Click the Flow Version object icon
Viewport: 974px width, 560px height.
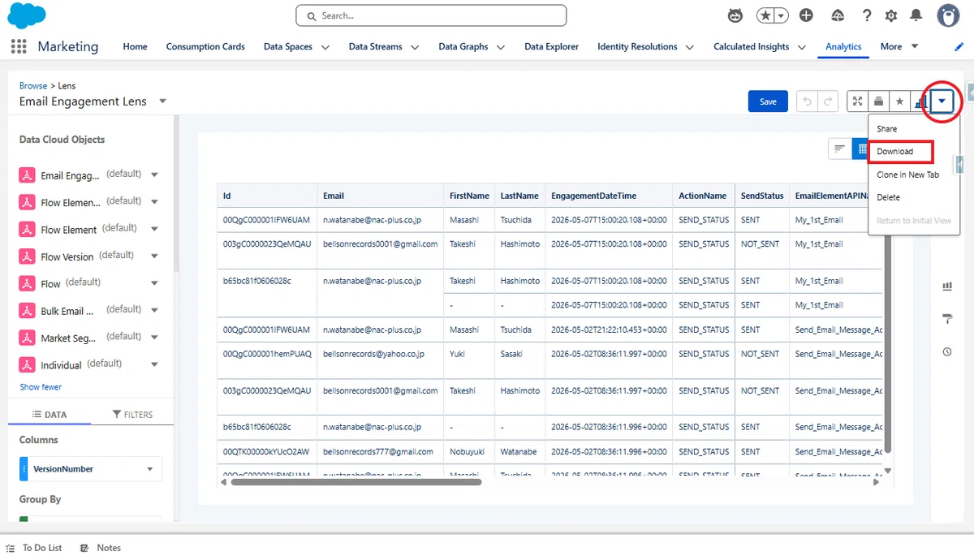[27, 256]
